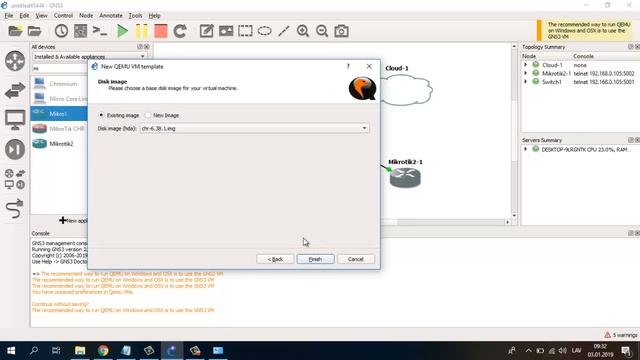Image resolution: width=640 pixels, height=360 pixels.
Task: Draw an ellipse tool icon
Action: click(x=264, y=31)
